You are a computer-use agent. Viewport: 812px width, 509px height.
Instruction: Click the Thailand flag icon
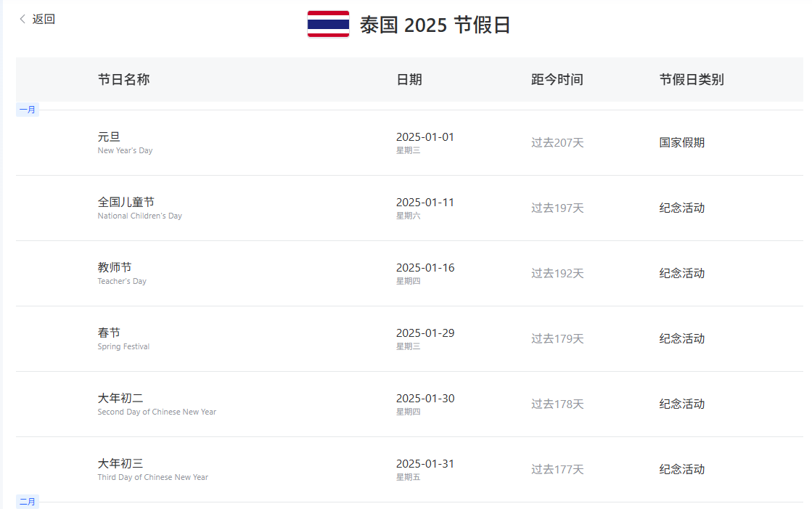(x=328, y=24)
